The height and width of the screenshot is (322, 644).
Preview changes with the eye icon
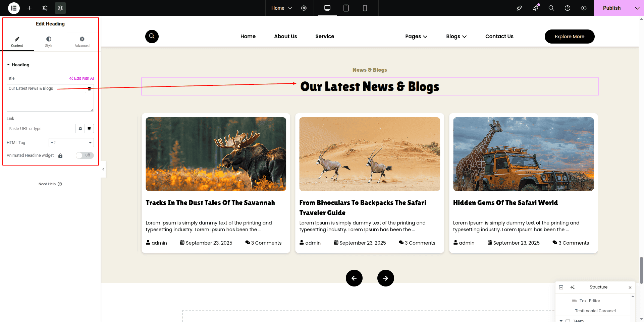[x=584, y=8]
